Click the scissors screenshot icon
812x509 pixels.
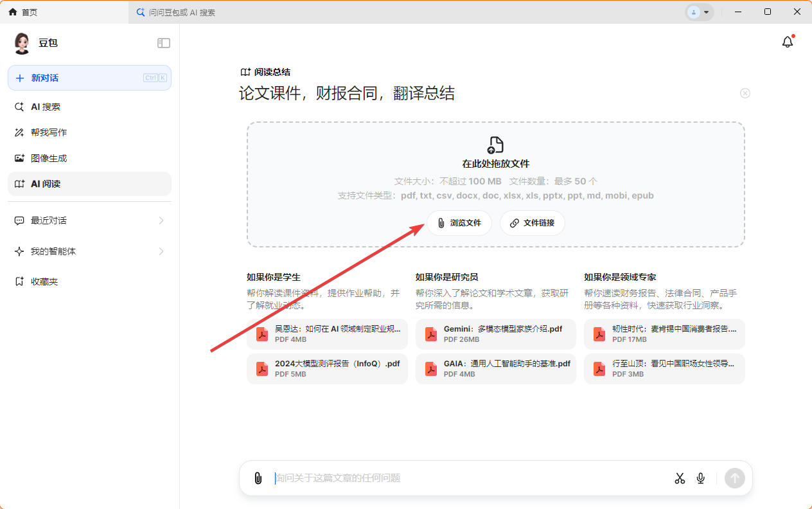[680, 478]
